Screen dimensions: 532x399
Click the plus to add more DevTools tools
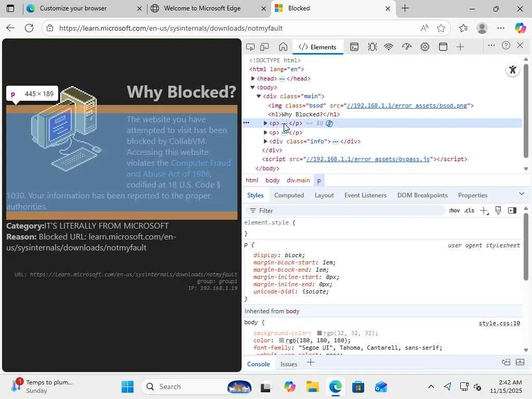coord(460,47)
